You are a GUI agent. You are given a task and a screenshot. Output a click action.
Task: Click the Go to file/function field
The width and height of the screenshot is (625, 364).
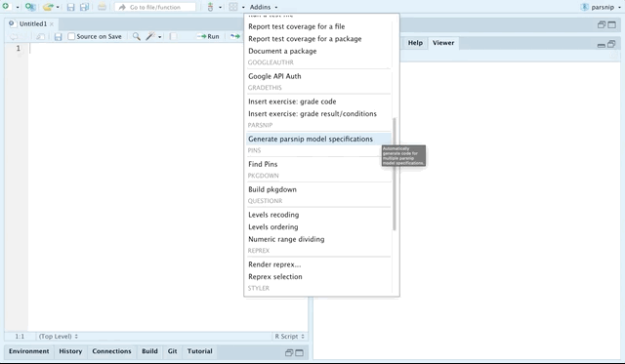(155, 7)
